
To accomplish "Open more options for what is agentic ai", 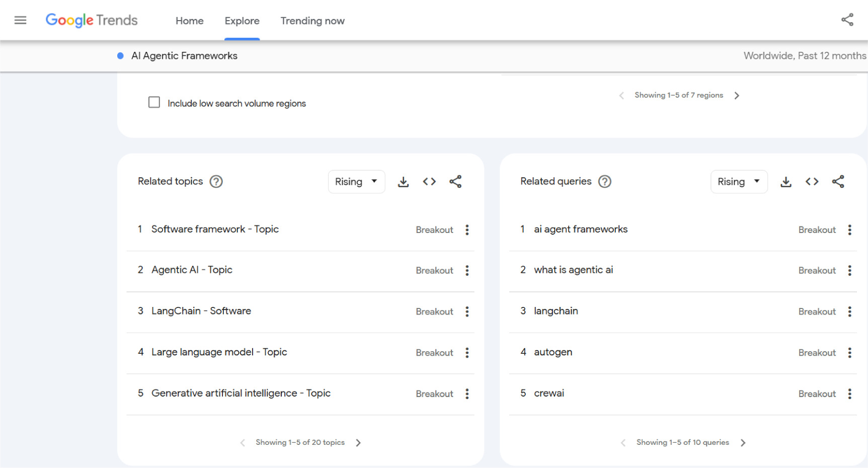I will pos(850,271).
